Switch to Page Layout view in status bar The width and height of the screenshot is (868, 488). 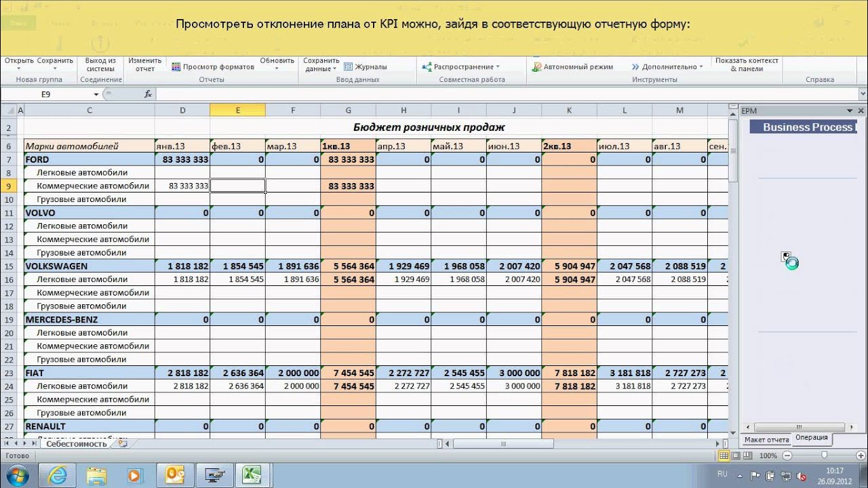[x=735, y=456]
